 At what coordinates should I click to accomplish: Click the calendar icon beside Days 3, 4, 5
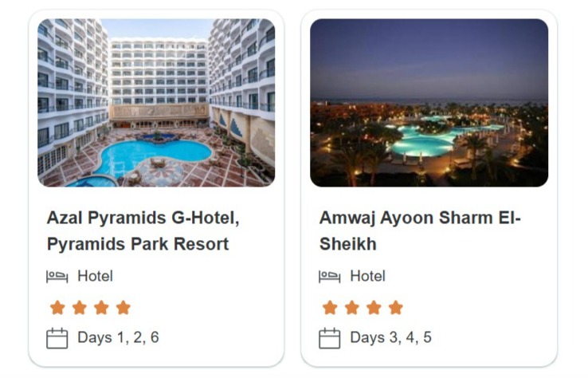click(329, 338)
